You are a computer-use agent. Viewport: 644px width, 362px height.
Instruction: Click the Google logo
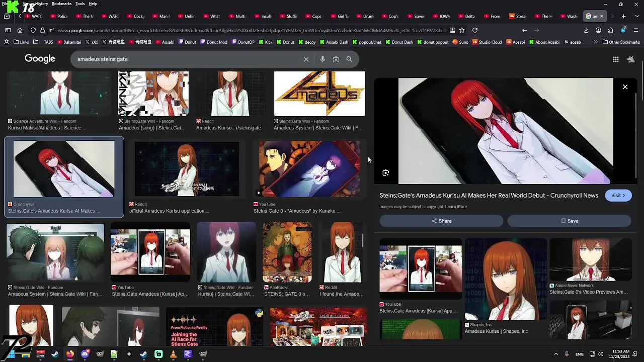(40, 59)
